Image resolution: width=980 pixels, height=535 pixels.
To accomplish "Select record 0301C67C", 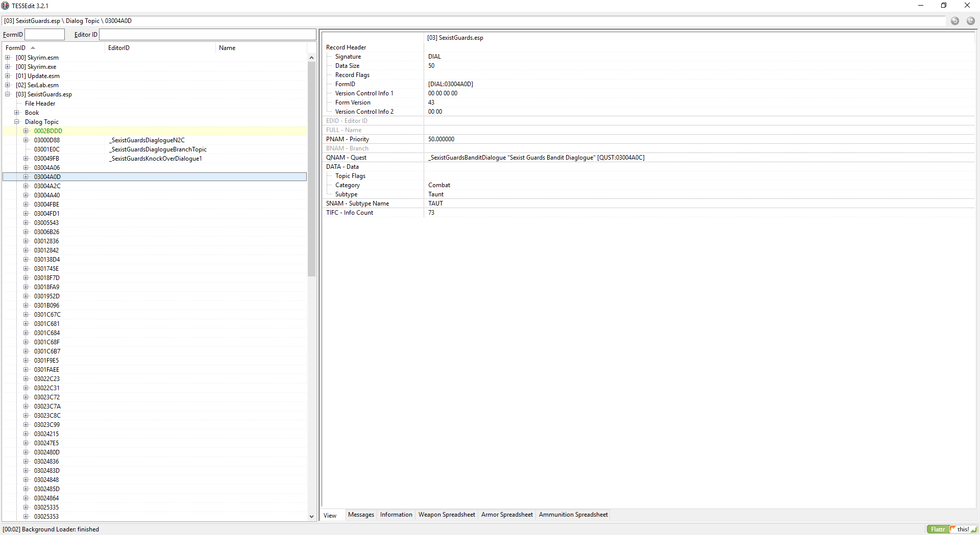I will [47, 315].
